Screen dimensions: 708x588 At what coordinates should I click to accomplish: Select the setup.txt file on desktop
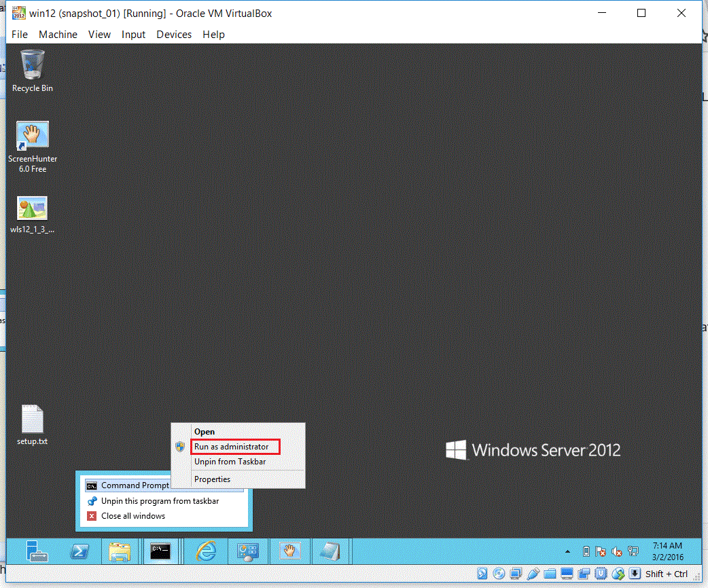33,425
